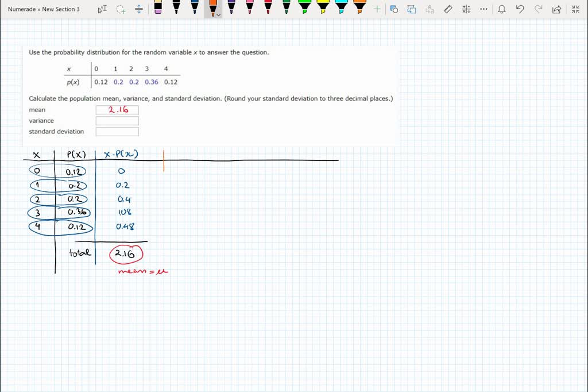Choose the purple pen
This screenshot has width=588, height=392.
[231, 9]
